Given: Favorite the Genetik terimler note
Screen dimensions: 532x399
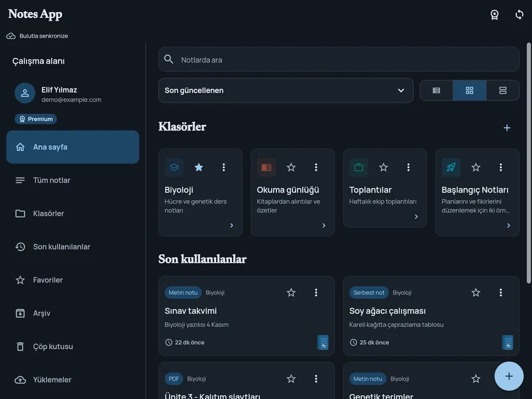Looking at the screenshot, I should [475, 378].
